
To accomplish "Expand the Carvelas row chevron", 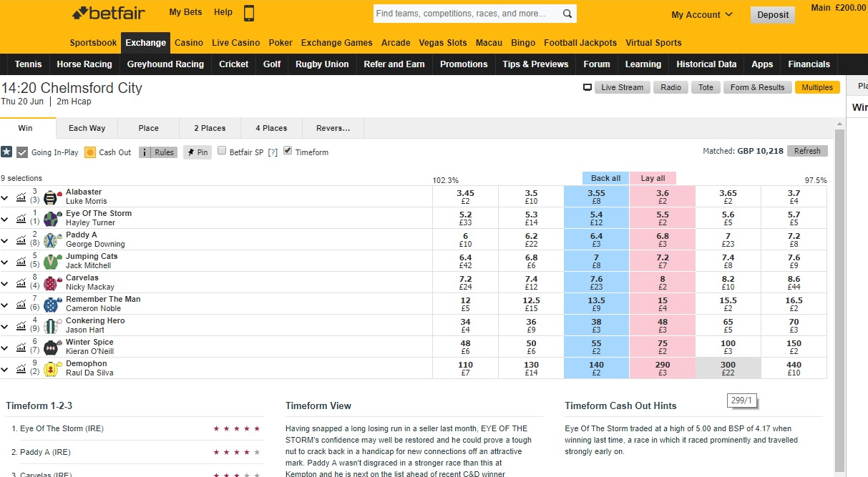I will pyautogui.click(x=5, y=283).
